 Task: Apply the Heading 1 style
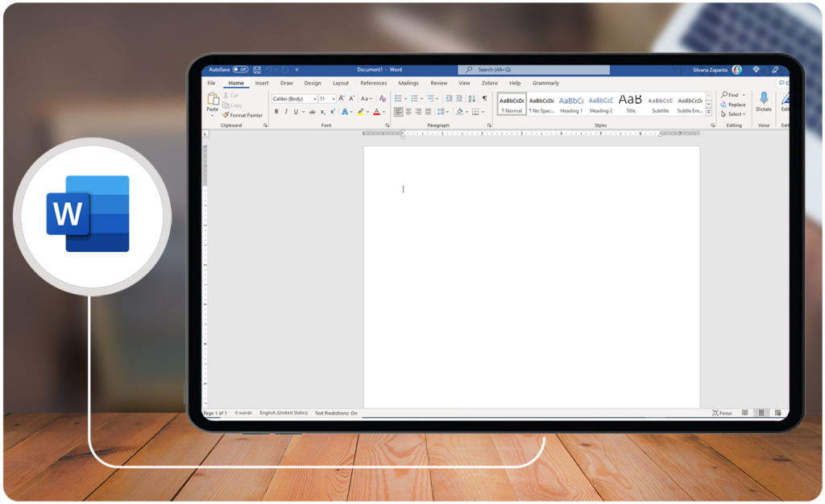[571, 104]
